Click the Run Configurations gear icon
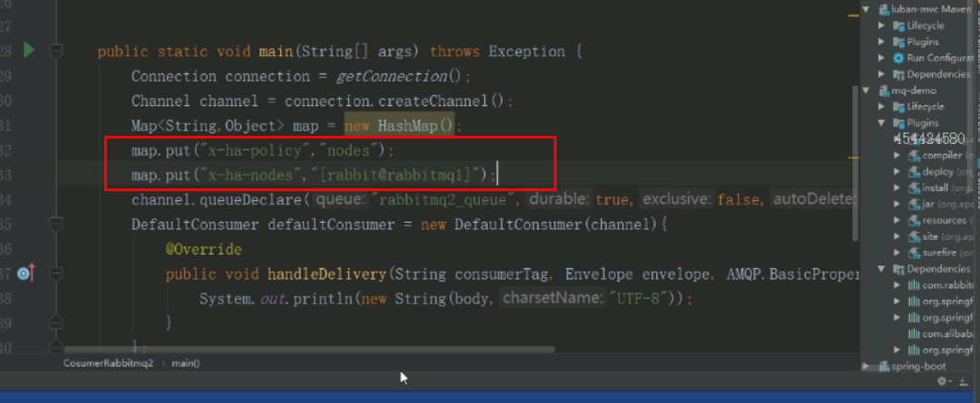The width and height of the screenshot is (980, 403). tap(898, 58)
